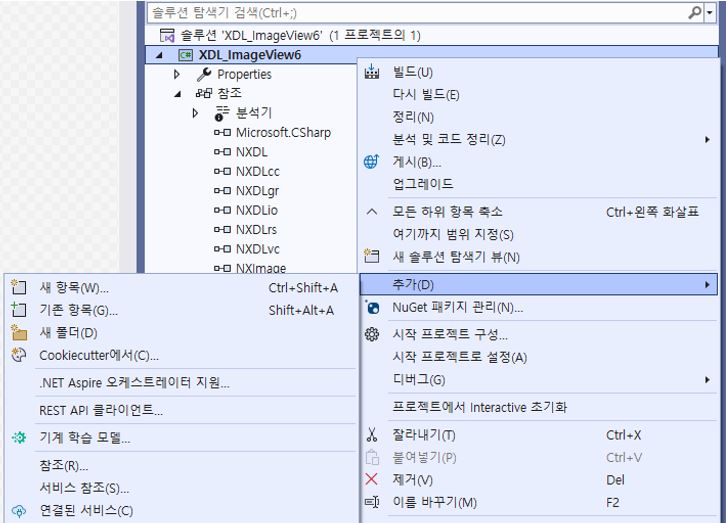Screen dimensions: 726x523
Task: Choose Cookiecutter에서(C)...
Action: (x=99, y=355)
